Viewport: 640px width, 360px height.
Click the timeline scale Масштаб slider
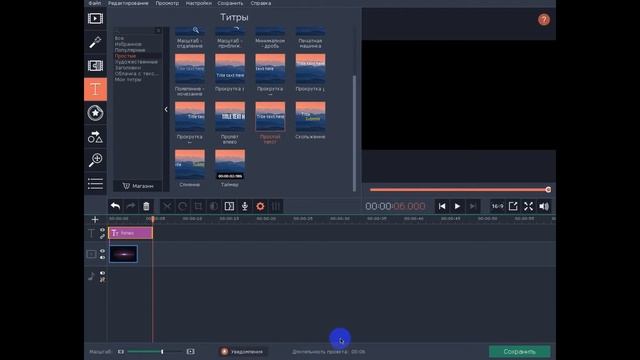[155, 351]
